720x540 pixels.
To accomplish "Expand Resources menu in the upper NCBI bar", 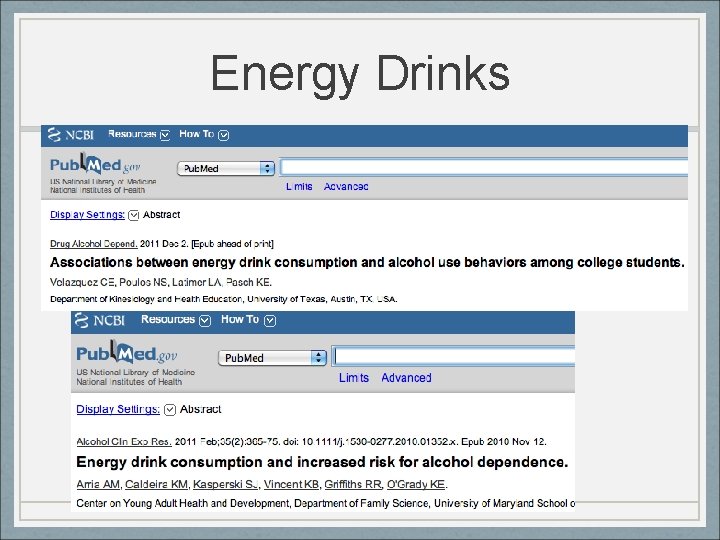I will point(139,134).
